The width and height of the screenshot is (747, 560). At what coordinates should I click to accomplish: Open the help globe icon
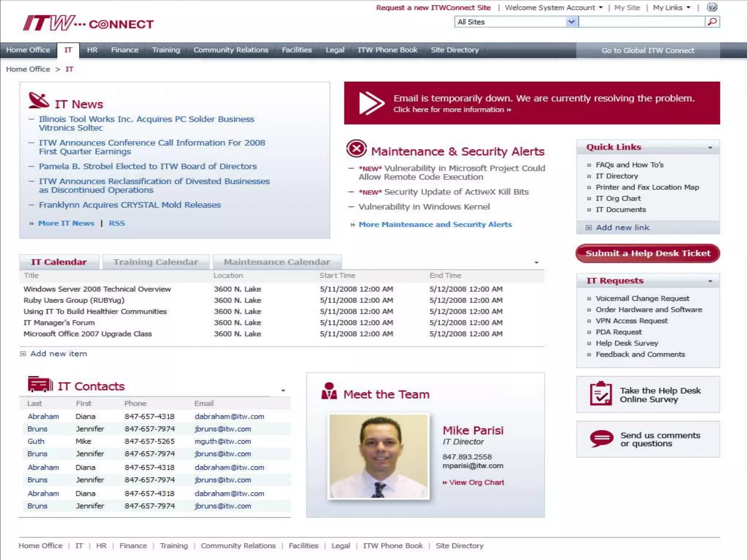tap(712, 7)
